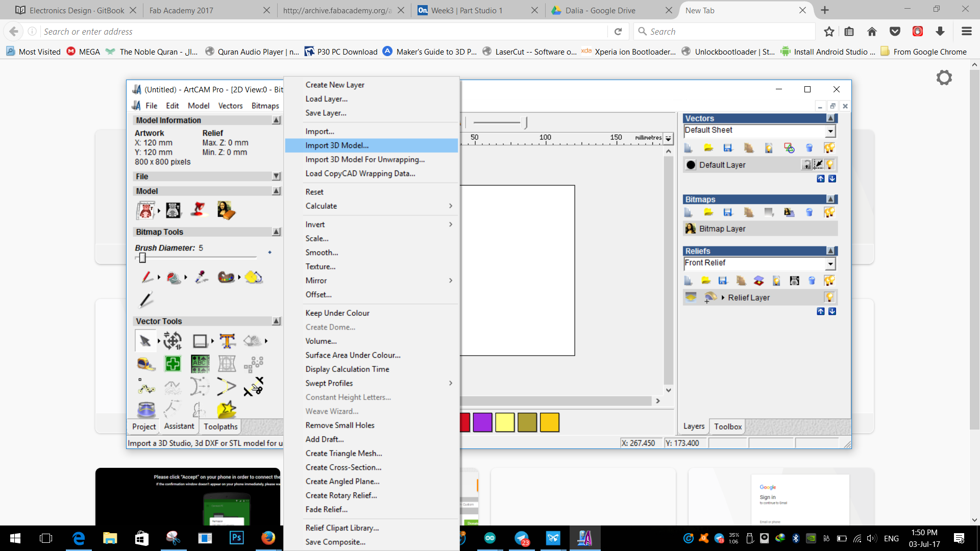
Task: Switch to the Toolbox tab
Action: [728, 427]
